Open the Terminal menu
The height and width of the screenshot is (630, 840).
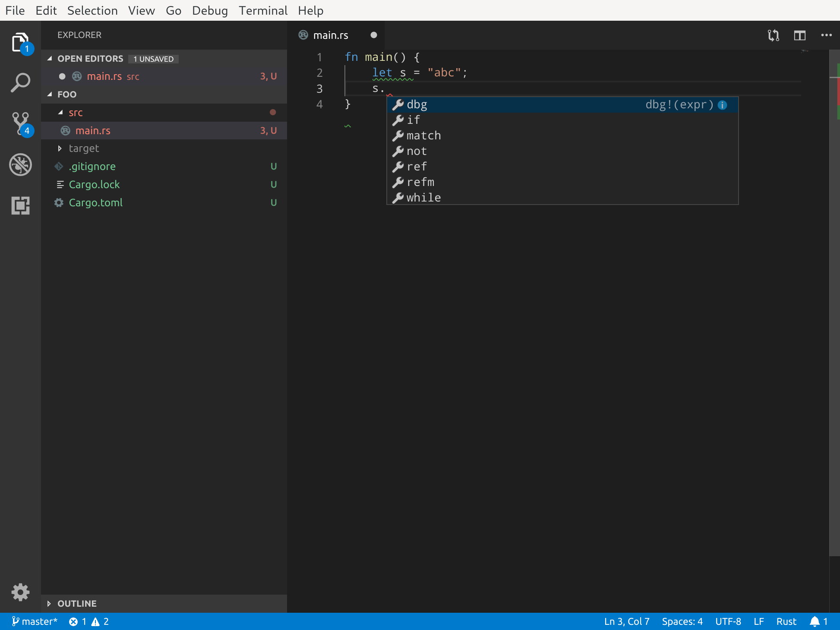[x=263, y=10]
